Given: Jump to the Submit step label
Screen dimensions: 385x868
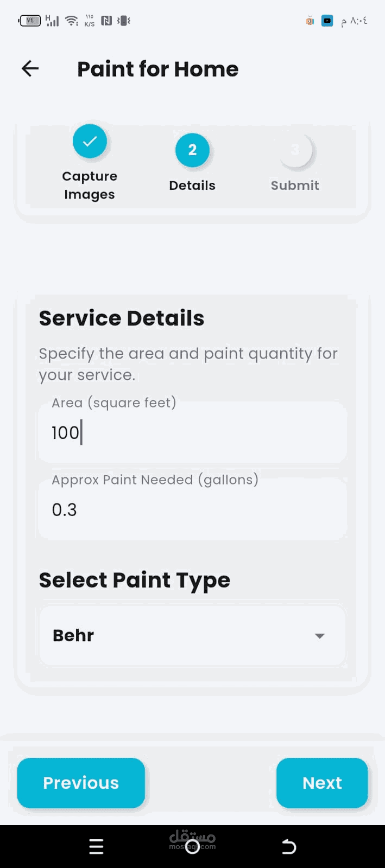Looking at the screenshot, I should (295, 186).
